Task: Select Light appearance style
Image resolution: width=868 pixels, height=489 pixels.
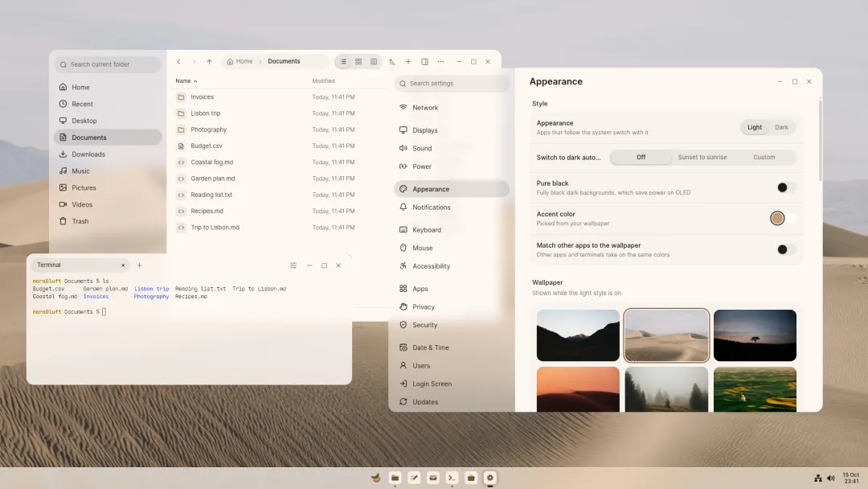Action: click(755, 127)
